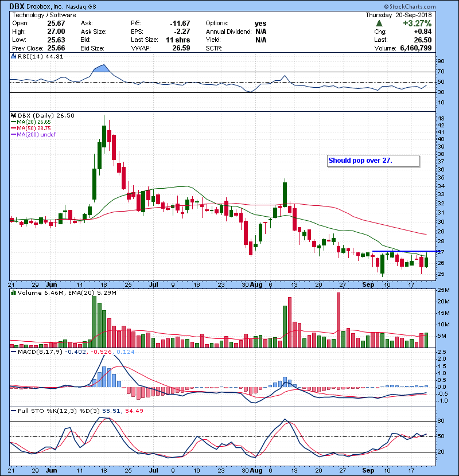
Task: Click the Volume value 6,460,799
Action: (x=416, y=48)
